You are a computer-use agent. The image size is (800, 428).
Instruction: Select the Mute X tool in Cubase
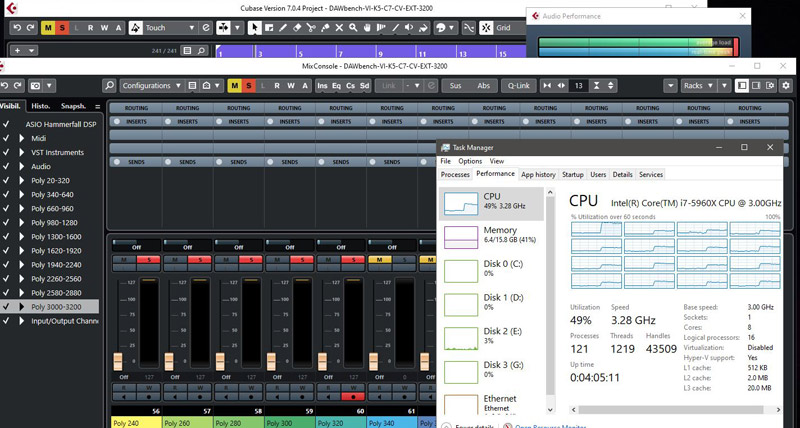pos(339,28)
